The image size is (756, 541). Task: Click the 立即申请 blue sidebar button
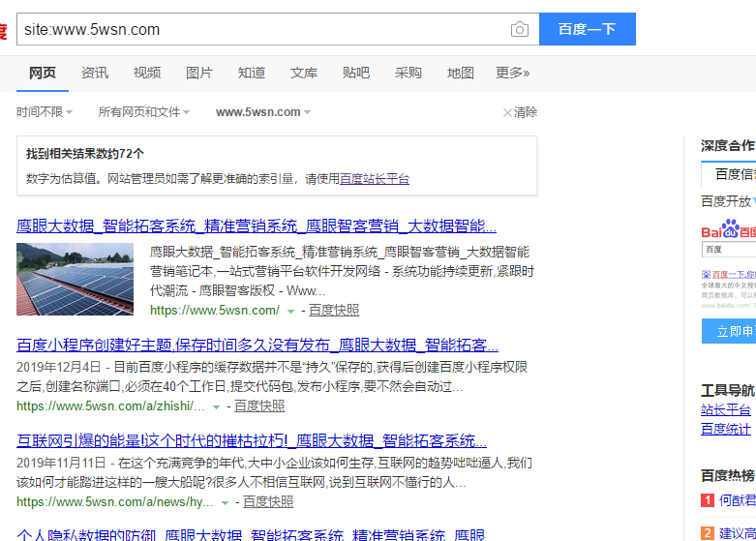(729, 331)
